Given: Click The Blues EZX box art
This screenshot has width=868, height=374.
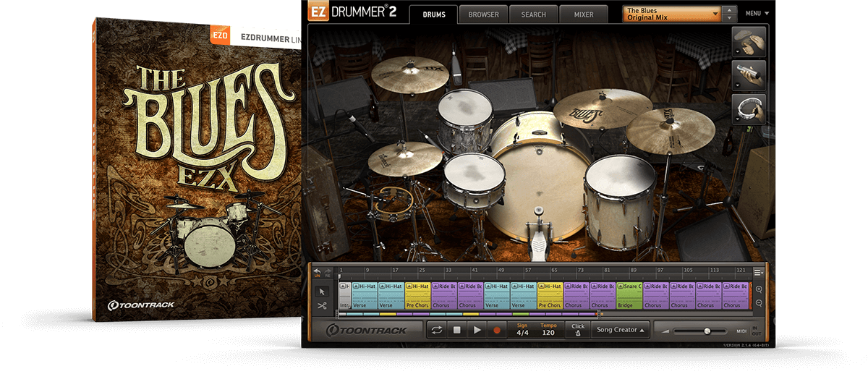Looking at the screenshot, I should click(197, 170).
